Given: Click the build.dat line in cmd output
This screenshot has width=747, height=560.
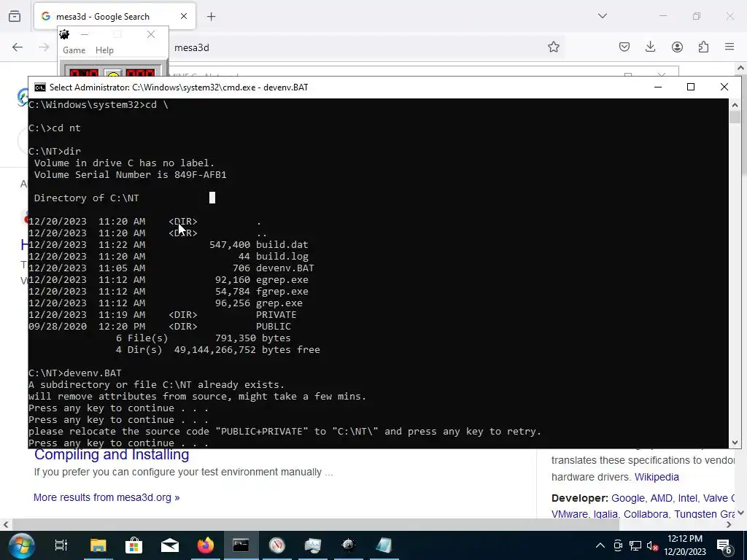Looking at the screenshot, I should (169, 245).
